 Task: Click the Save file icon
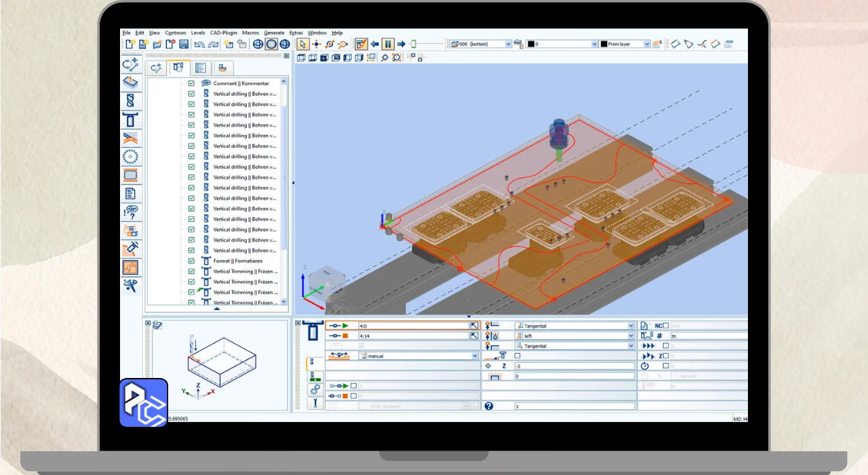(184, 44)
